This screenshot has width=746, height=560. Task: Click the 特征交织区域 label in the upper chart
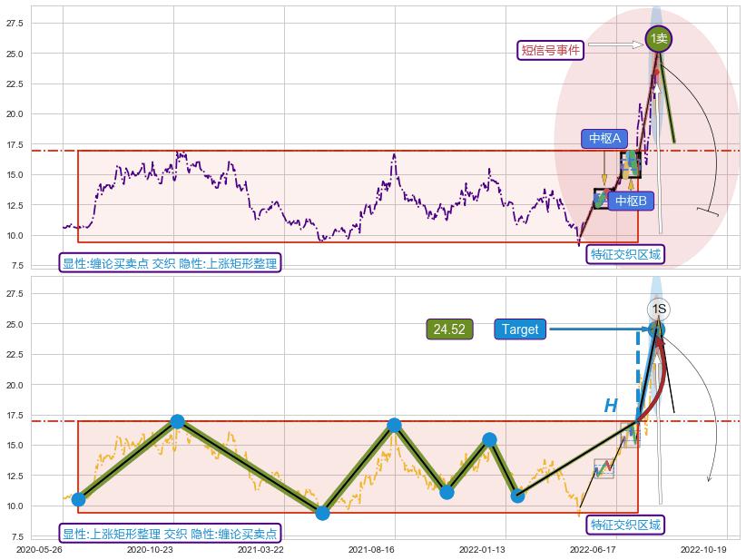(625, 254)
